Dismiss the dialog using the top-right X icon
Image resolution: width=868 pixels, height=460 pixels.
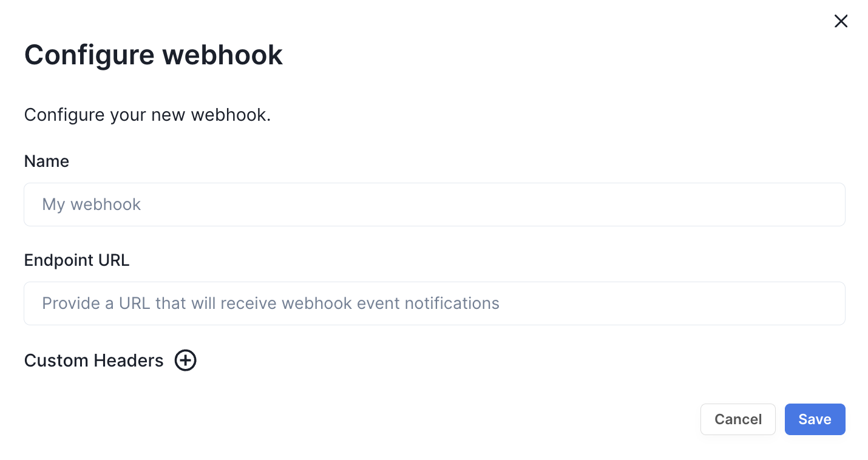841,21
